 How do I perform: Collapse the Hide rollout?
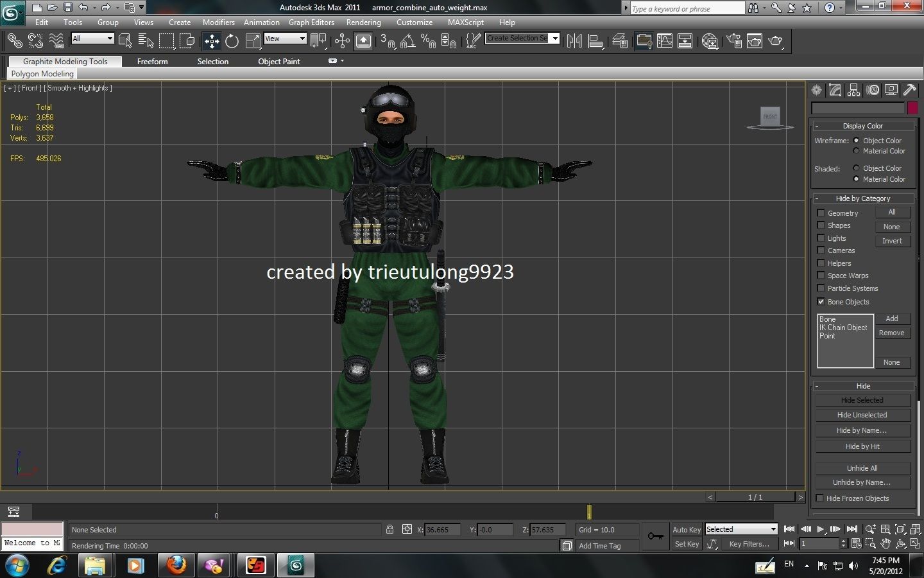pos(863,386)
